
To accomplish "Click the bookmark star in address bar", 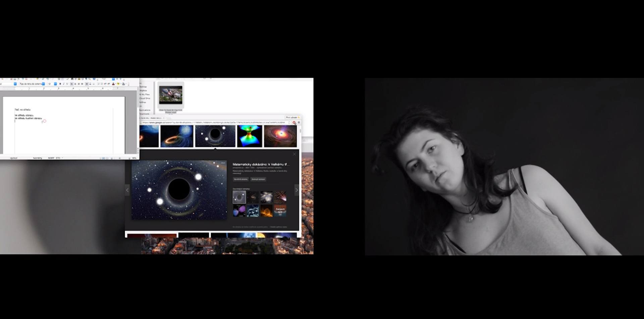I will [x=289, y=122].
